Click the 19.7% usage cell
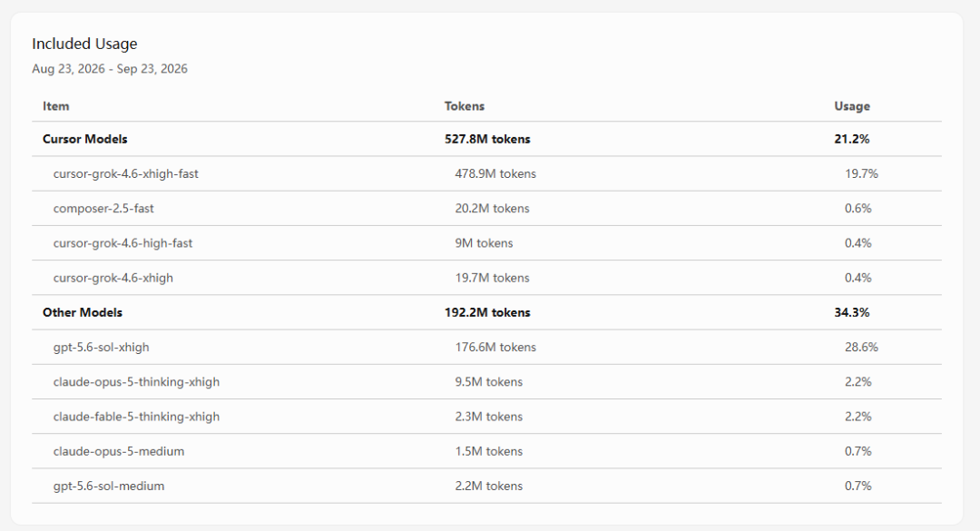Viewport: 980px width, 531px height. [x=861, y=174]
